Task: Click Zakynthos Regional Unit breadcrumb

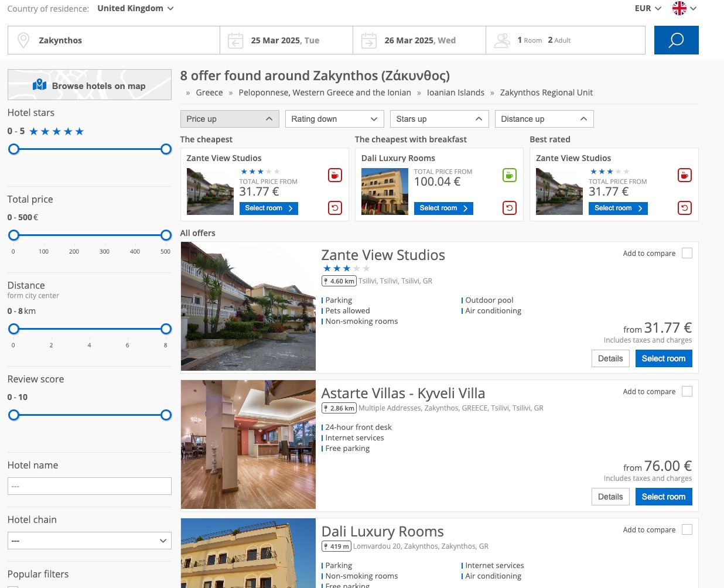Action: pos(547,93)
